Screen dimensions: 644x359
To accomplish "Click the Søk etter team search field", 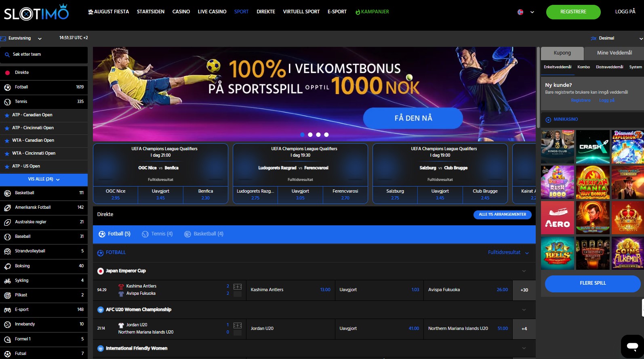I will click(x=44, y=55).
